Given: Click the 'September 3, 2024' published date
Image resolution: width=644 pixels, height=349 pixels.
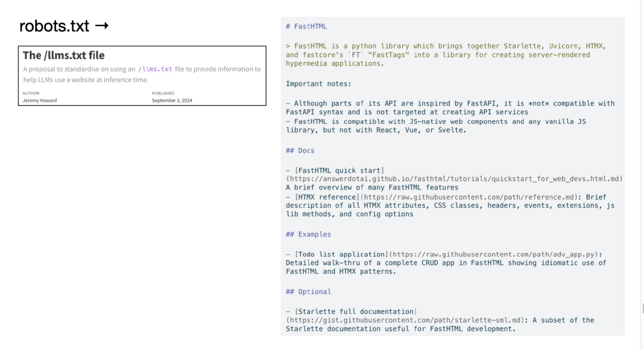Looking at the screenshot, I should (x=172, y=101).
